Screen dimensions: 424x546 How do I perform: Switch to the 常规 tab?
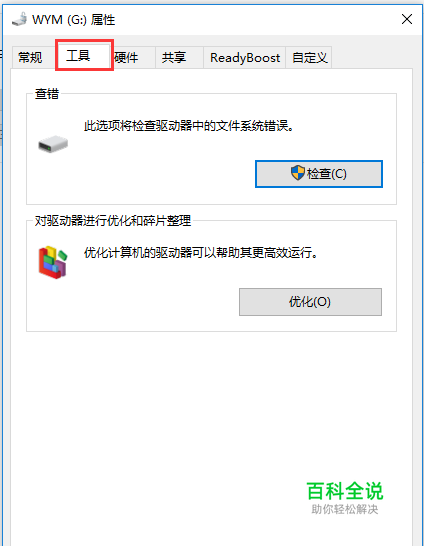[30, 57]
